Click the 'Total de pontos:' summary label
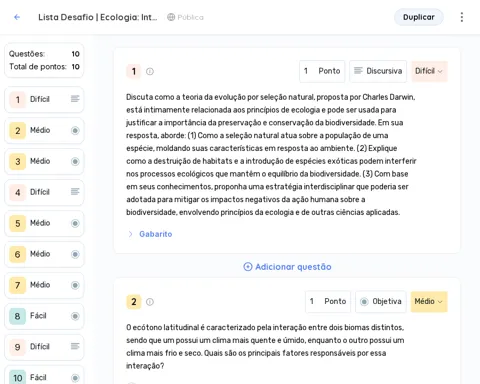480x384 pixels. (x=38, y=67)
